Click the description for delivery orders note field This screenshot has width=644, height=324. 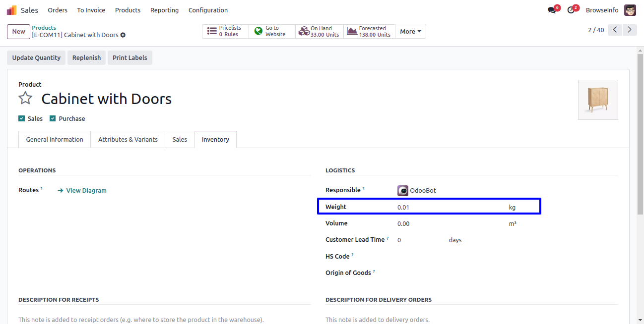coord(472,320)
